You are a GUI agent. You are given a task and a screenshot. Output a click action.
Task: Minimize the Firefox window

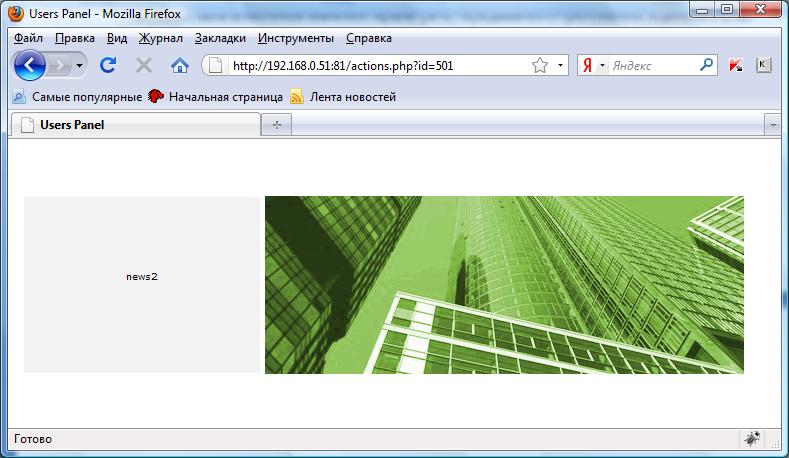(x=702, y=10)
